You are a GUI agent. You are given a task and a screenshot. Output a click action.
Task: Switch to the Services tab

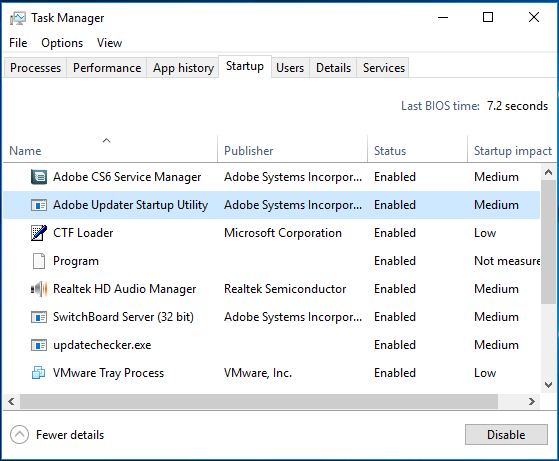point(384,68)
